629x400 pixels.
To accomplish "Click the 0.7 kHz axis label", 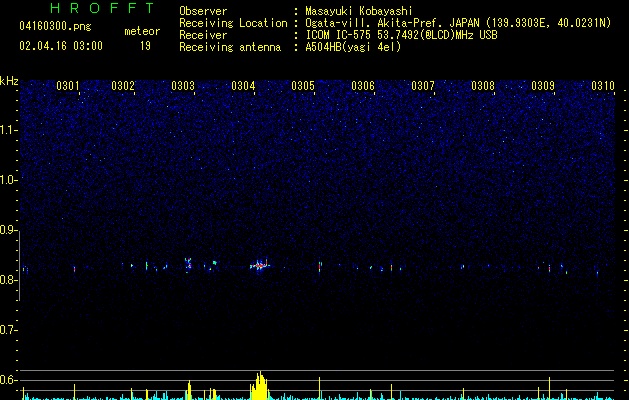I will (x=9, y=330).
